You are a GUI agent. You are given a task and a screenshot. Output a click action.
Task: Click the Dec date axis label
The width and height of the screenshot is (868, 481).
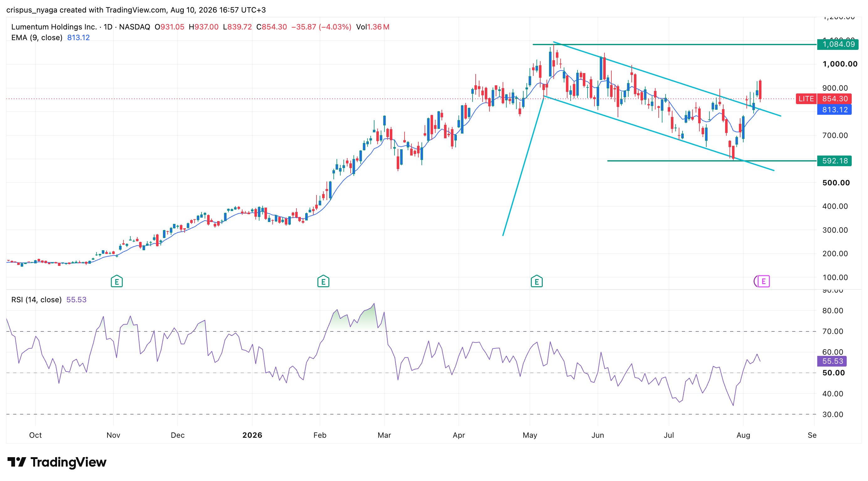pos(178,435)
